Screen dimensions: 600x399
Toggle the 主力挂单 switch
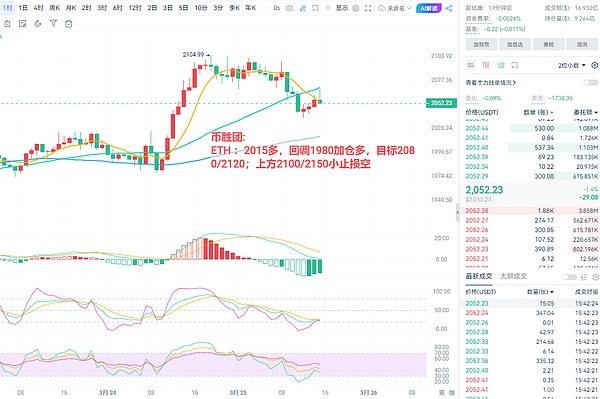click(590, 83)
